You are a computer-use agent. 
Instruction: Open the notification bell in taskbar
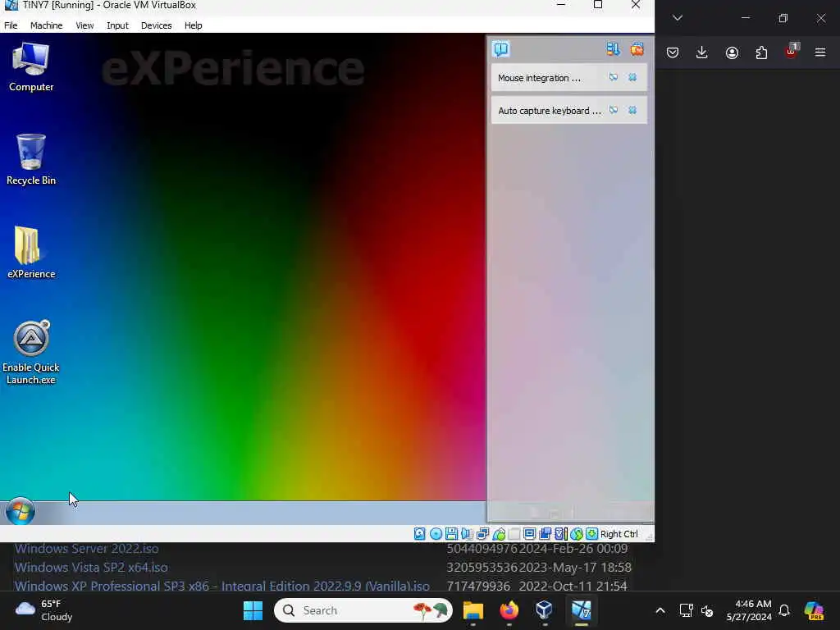[784, 610]
